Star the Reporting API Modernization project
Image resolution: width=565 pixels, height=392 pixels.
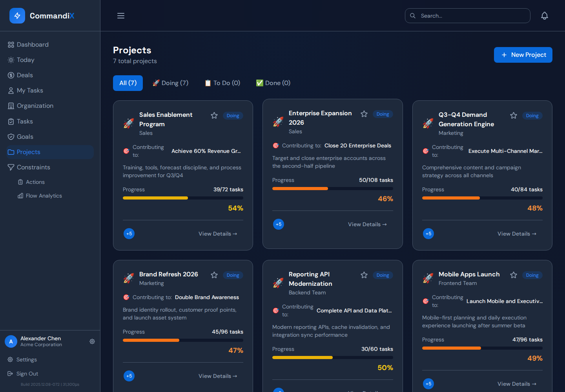click(364, 275)
